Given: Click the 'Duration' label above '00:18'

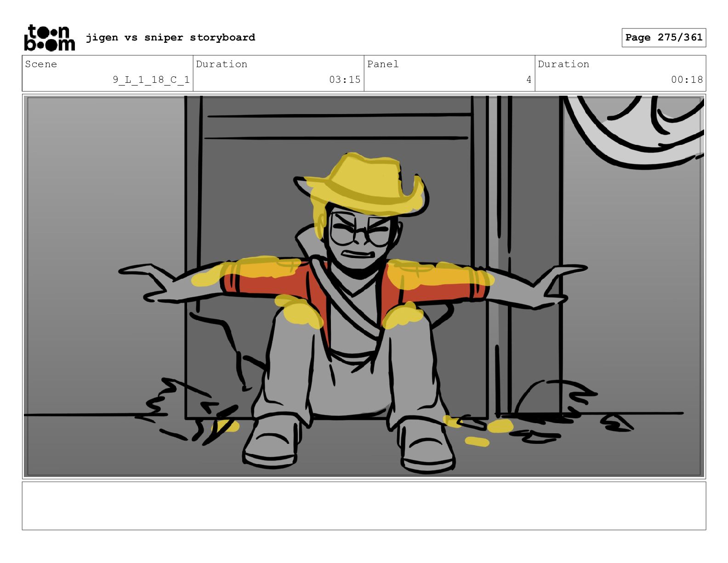Looking at the screenshot, I should 563,64.
